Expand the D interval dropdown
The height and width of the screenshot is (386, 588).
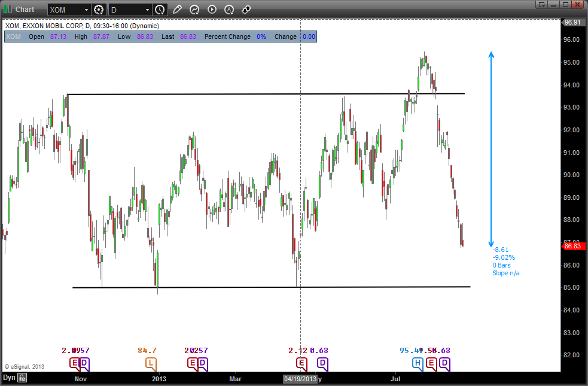click(147, 10)
